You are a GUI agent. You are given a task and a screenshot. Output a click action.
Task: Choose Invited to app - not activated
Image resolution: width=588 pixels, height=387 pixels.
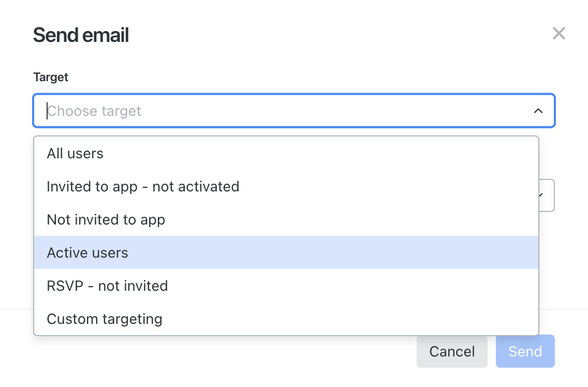coord(286,186)
